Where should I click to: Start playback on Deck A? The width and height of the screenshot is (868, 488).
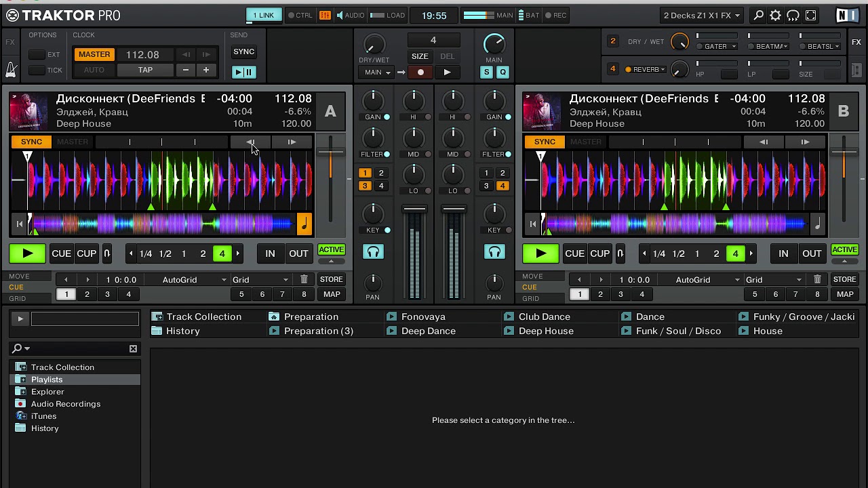click(27, 253)
